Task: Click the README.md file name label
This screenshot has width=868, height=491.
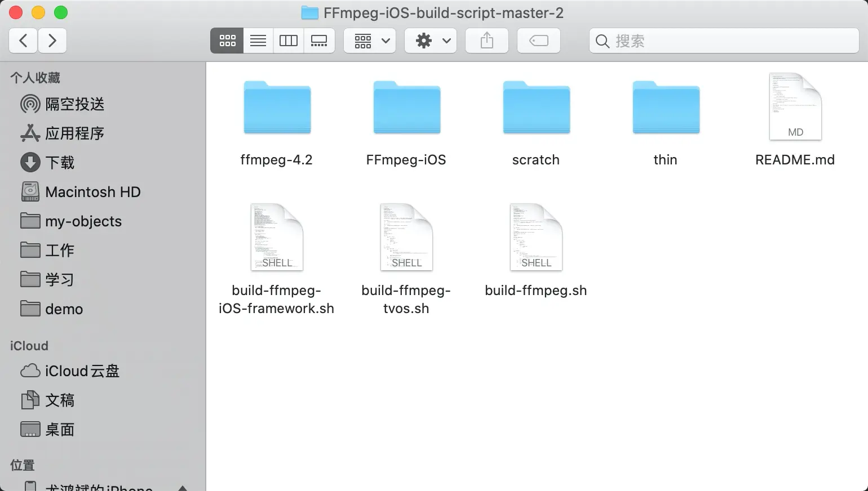Action: [795, 160]
